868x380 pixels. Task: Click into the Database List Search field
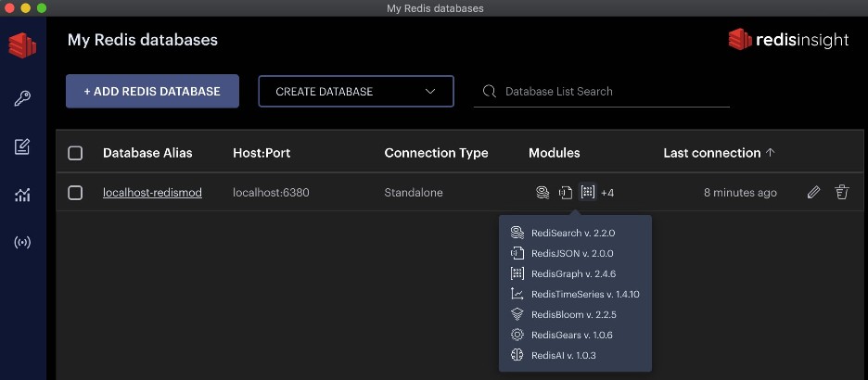[602, 91]
